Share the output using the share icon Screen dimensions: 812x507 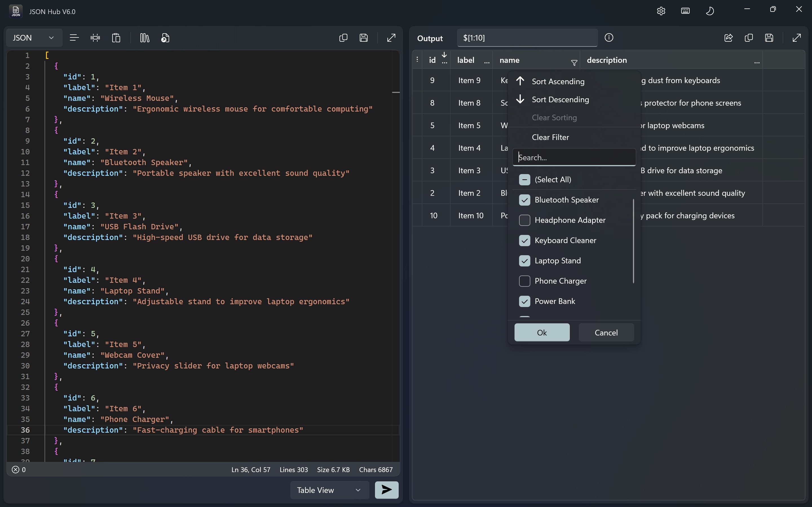(x=729, y=38)
